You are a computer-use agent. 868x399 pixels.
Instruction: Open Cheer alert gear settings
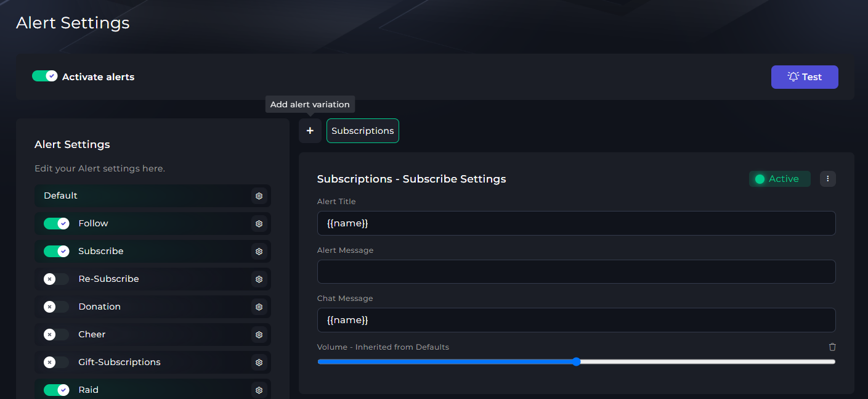point(259,334)
